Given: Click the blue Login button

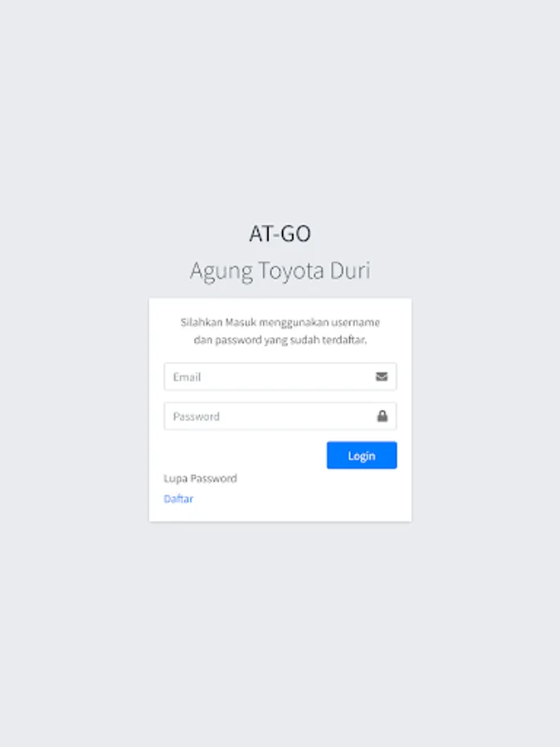Looking at the screenshot, I should (x=362, y=456).
